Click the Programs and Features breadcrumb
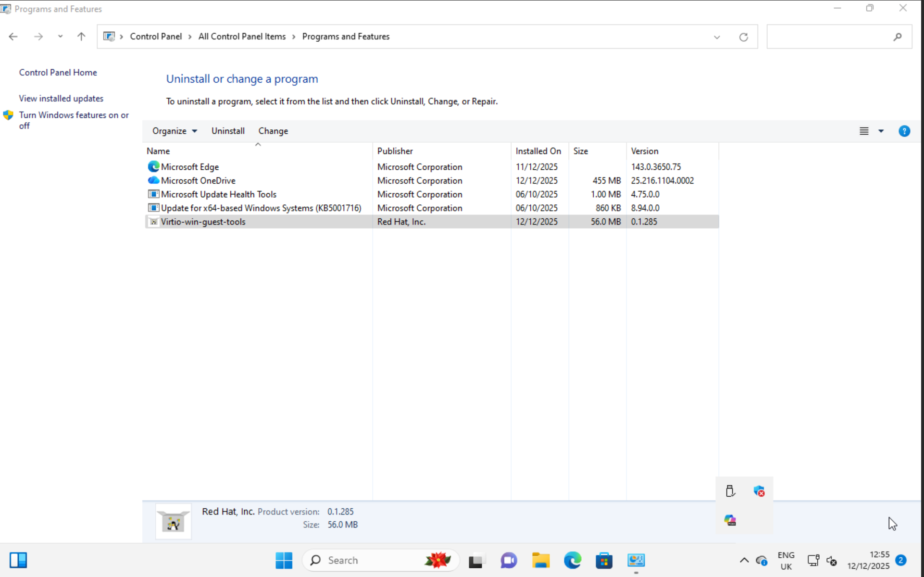Image resolution: width=924 pixels, height=577 pixels. 346,37
